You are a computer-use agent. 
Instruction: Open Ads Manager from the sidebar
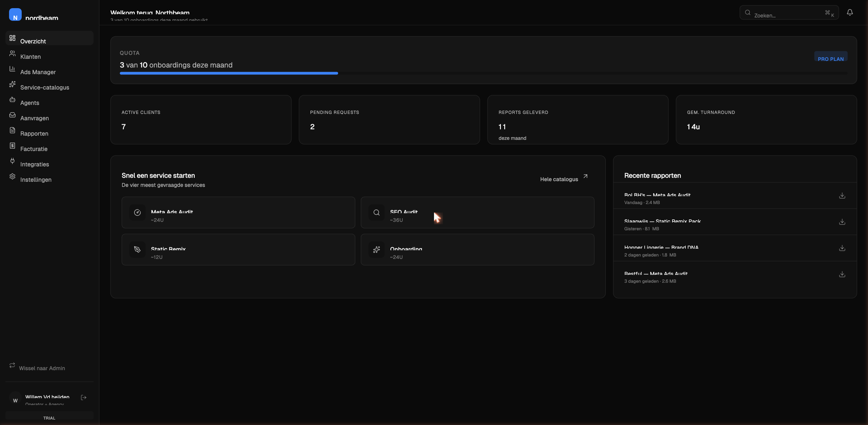click(49, 69)
